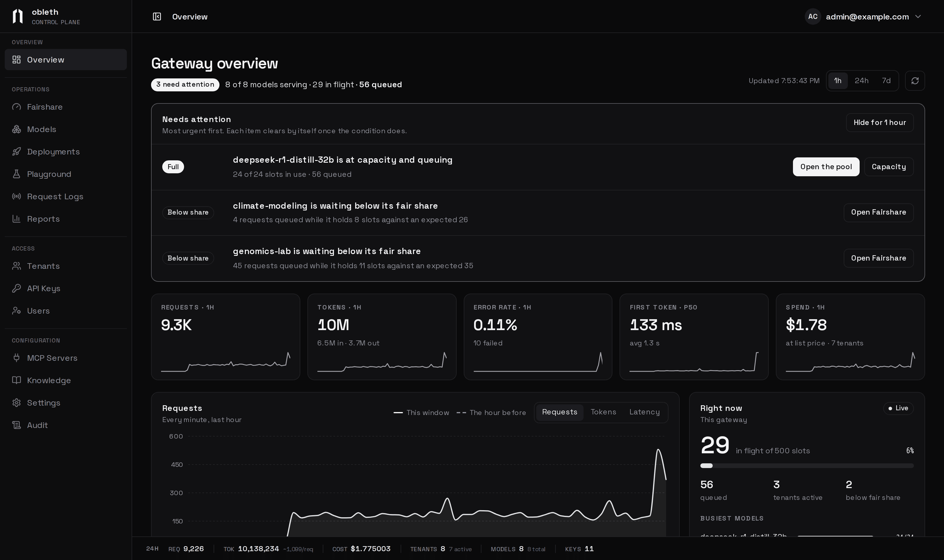Refresh the gateway overview data
The height and width of the screenshot is (560, 944).
click(914, 81)
